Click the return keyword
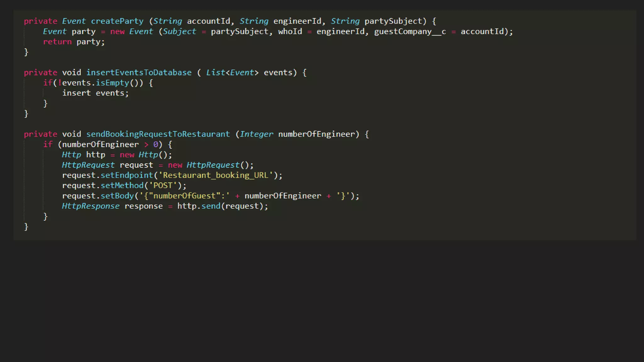 [x=57, y=42]
